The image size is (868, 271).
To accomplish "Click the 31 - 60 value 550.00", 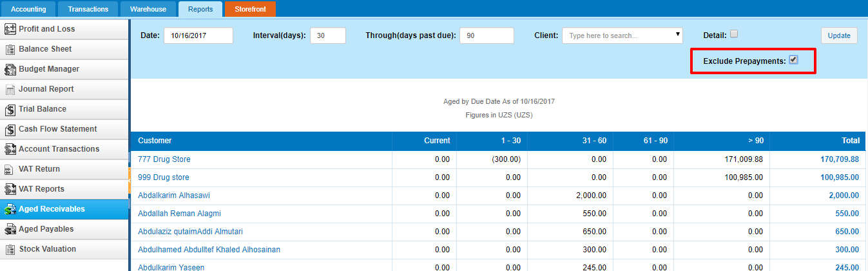I will point(596,214).
